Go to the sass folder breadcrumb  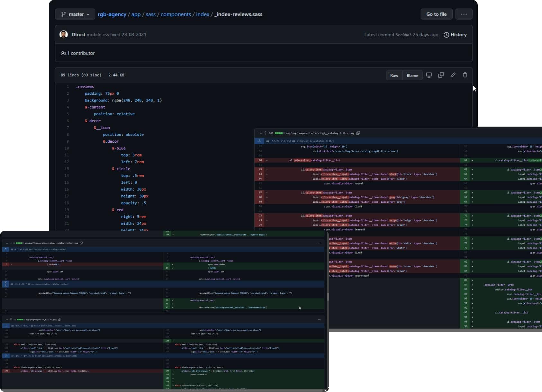(150, 14)
